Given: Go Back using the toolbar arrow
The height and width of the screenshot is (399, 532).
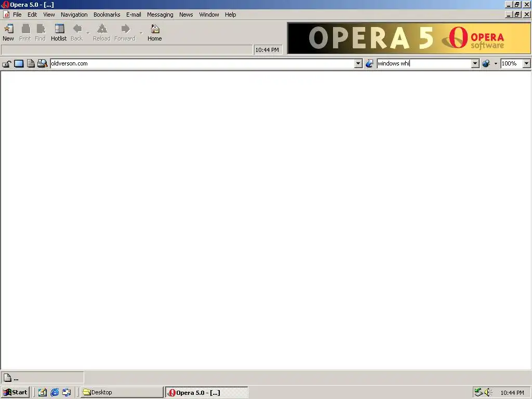Looking at the screenshot, I should (x=77, y=33).
